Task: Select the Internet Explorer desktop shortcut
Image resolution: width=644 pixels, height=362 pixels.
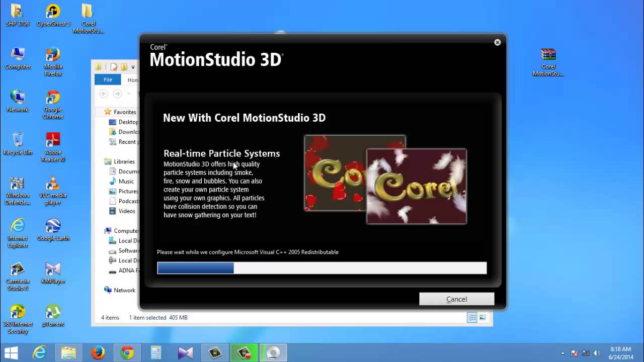Action: (18, 233)
